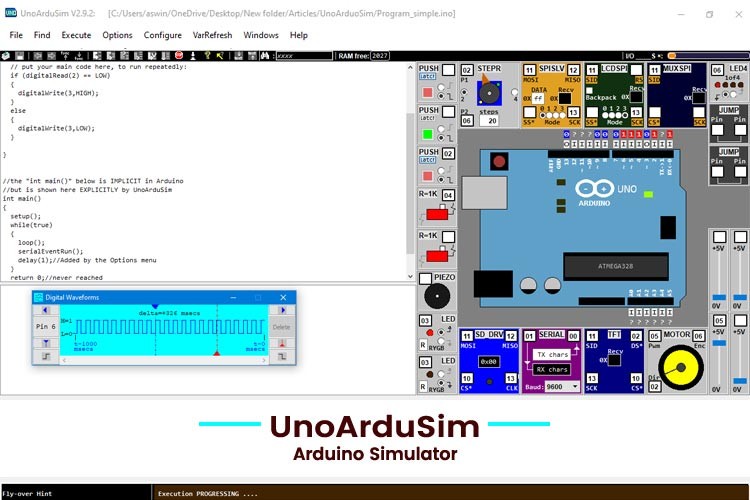Toggle the Backpack checkbox in LCDSPI
The image size is (750, 500).
pos(589,90)
